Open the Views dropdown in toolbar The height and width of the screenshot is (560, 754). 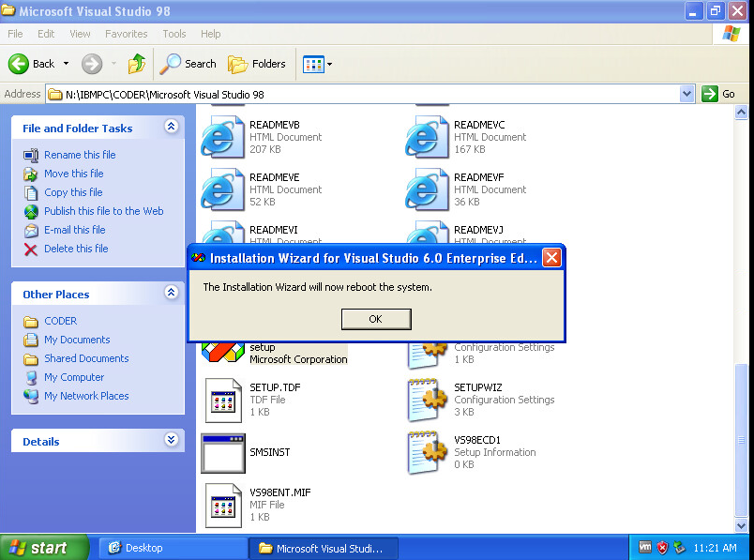318,64
